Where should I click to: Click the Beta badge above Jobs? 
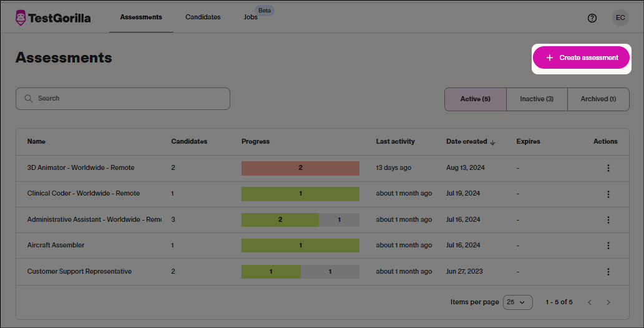(x=265, y=10)
